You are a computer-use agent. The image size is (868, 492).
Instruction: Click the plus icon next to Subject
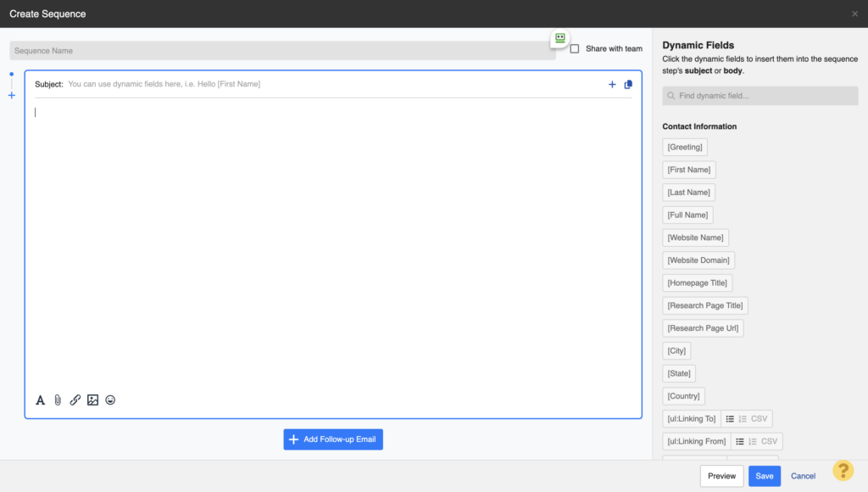[x=612, y=84]
